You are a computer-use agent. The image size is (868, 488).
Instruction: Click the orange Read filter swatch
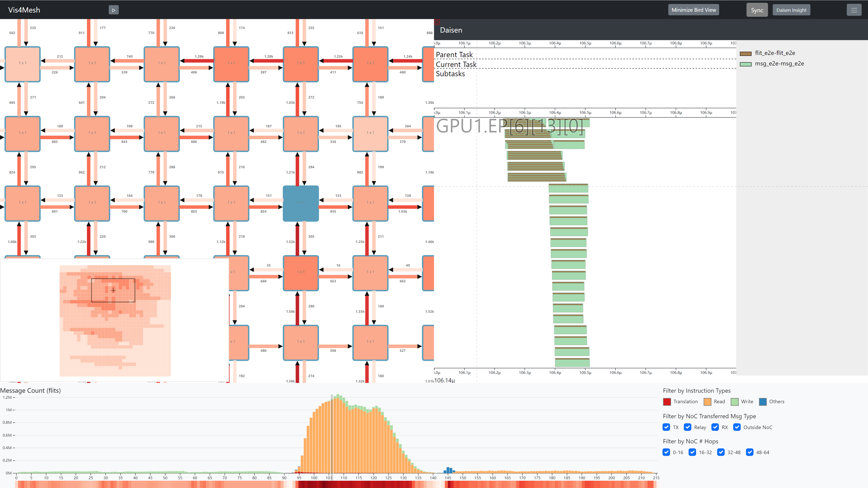[x=707, y=402]
